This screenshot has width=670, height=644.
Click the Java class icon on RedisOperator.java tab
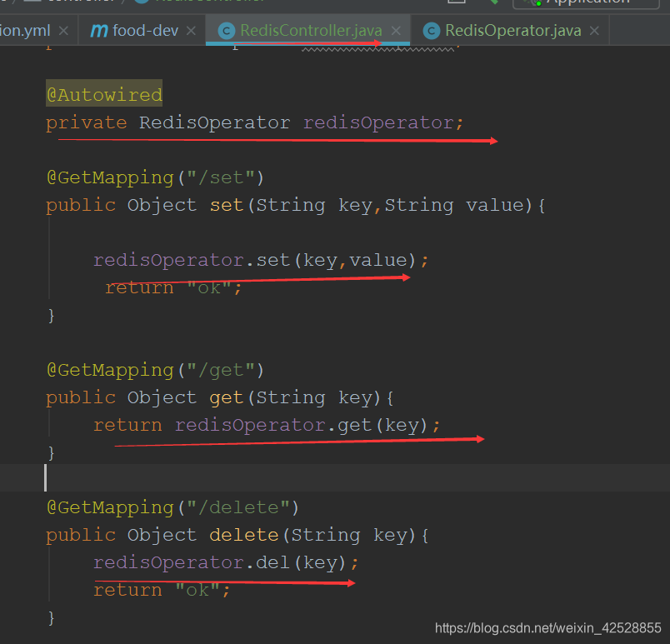coord(432,30)
